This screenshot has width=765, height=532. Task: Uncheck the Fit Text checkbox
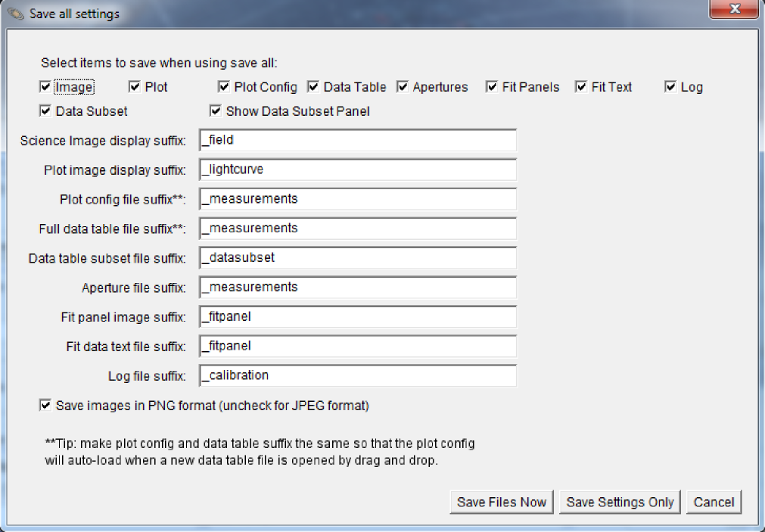(x=581, y=87)
